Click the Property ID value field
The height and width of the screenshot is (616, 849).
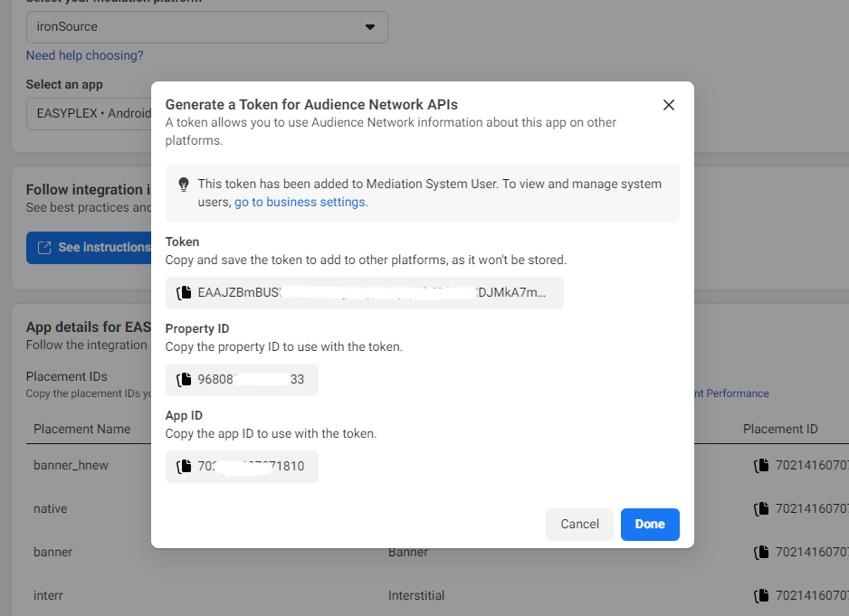pos(252,380)
